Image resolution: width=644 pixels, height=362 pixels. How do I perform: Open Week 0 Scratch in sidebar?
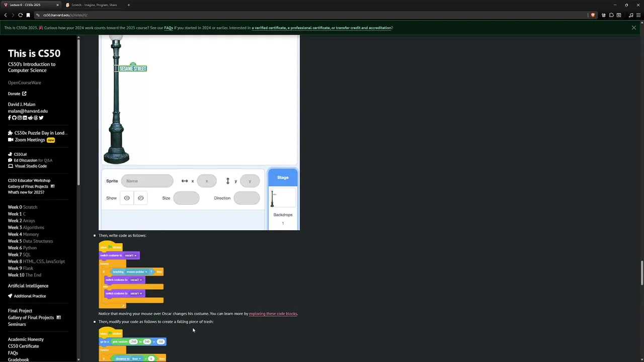23,207
